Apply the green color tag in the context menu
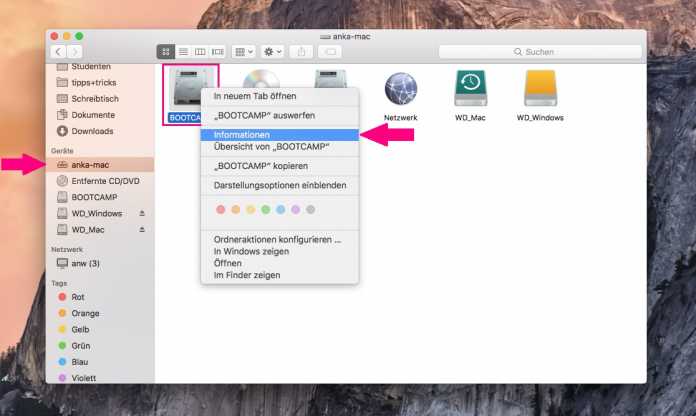The image size is (696, 416). point(266,210)
